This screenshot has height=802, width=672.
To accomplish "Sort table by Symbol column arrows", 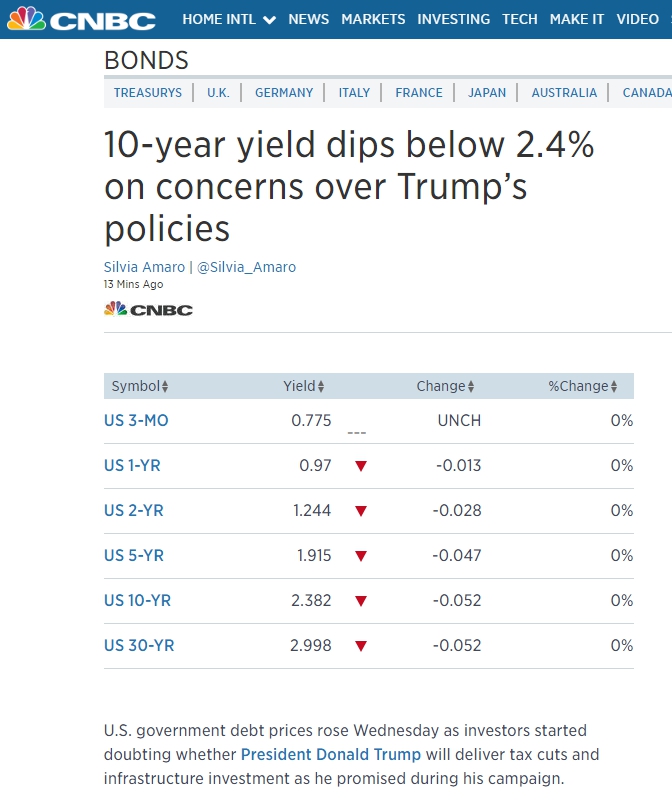I will pyautogui.click(x=166, y=387).
